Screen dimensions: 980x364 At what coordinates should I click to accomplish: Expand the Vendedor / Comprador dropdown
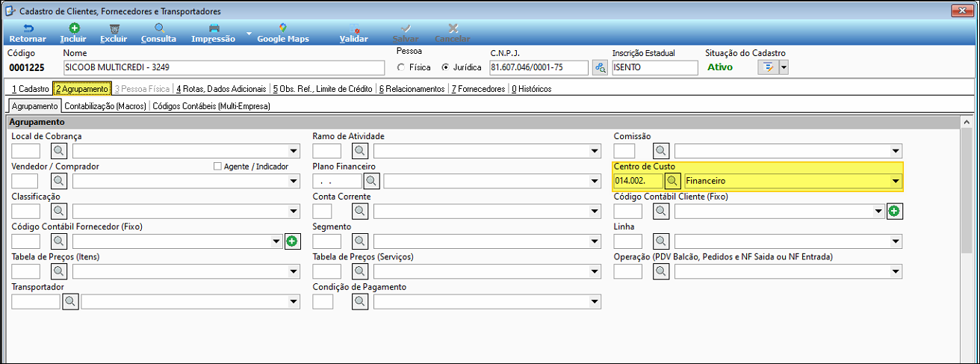point(294,182)
